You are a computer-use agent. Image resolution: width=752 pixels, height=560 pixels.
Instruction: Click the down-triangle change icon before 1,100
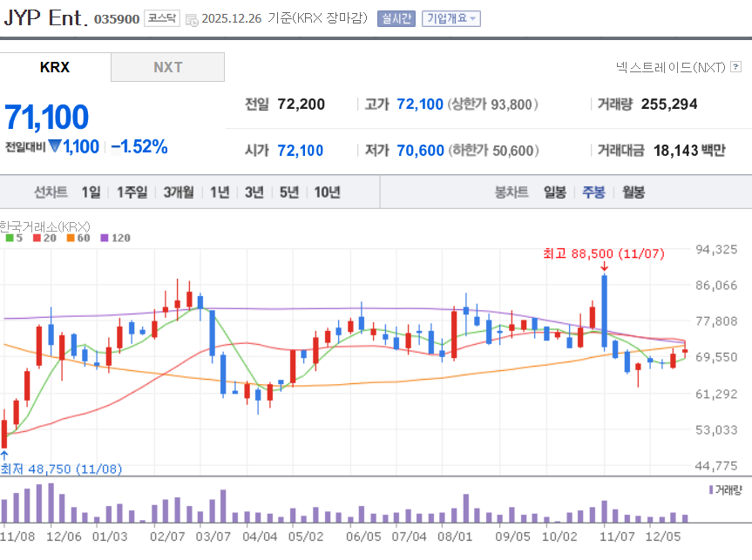pyautogui.click(x=55, y=145)
